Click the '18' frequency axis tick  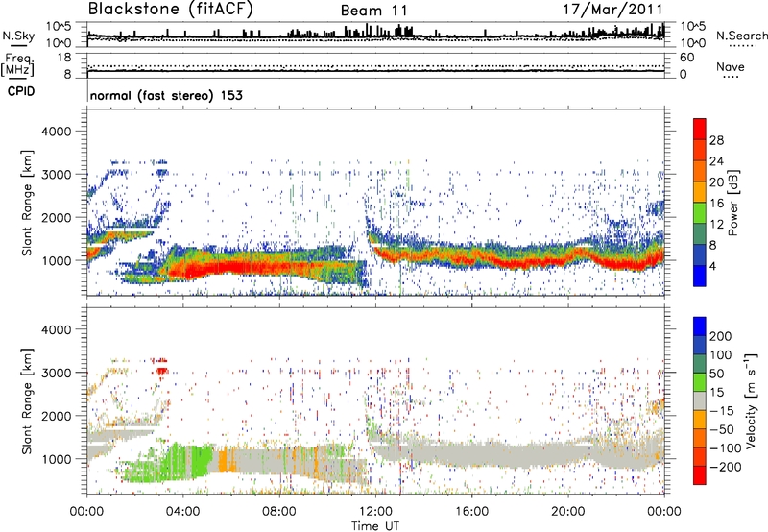click(64, 58)
